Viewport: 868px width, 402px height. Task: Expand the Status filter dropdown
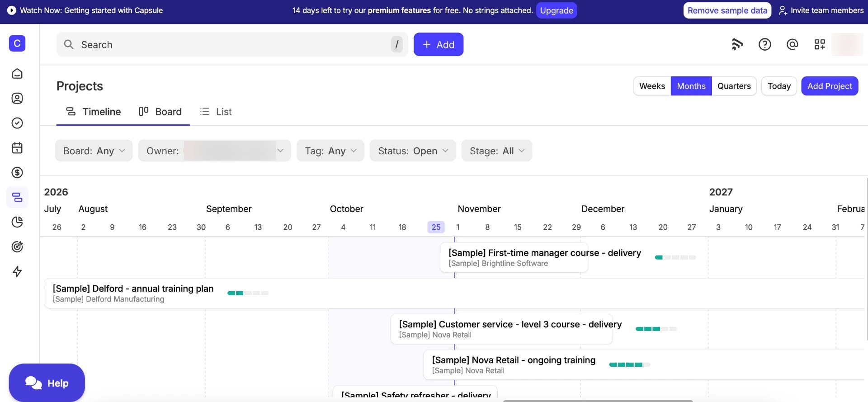(x=413, y=151)
